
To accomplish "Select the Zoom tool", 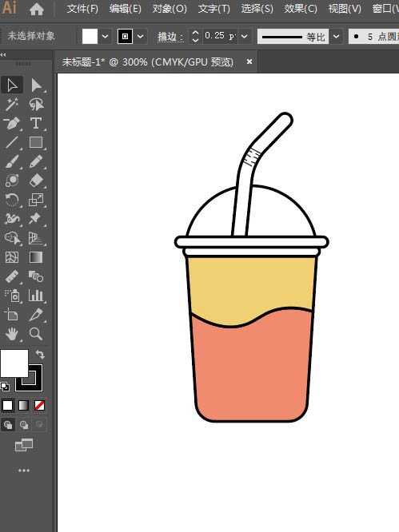I will (x=36, y=334).
